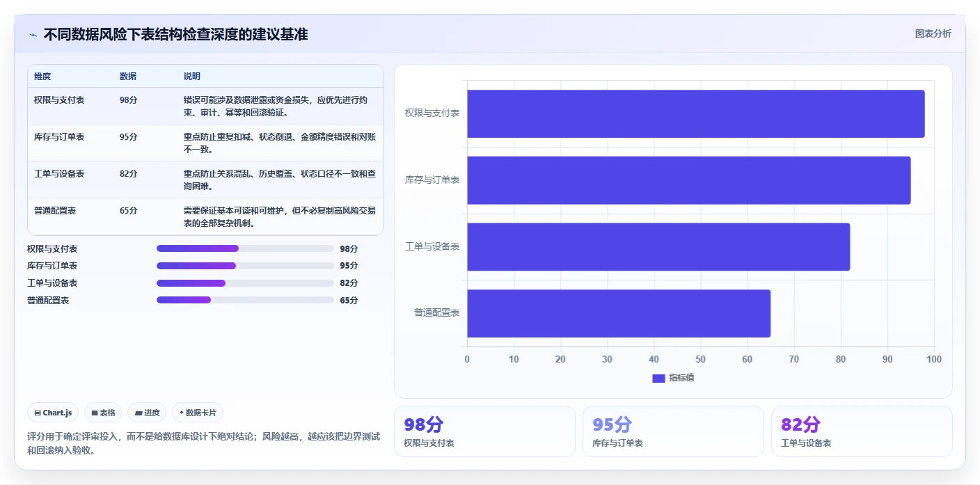Click the 维度 column header in the table
Viewport: 980px width, 485px height.
42,77
